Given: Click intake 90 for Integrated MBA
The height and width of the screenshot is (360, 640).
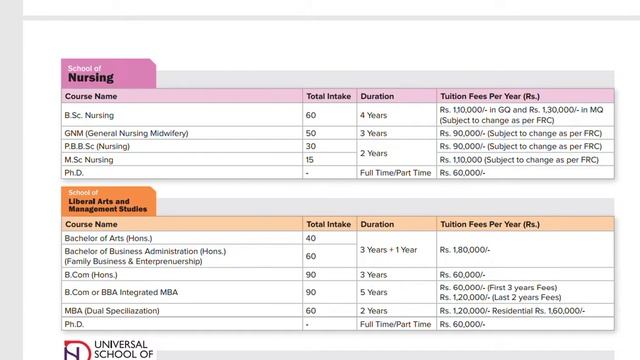Looking at the screenshot, I should tap(311, 292).
